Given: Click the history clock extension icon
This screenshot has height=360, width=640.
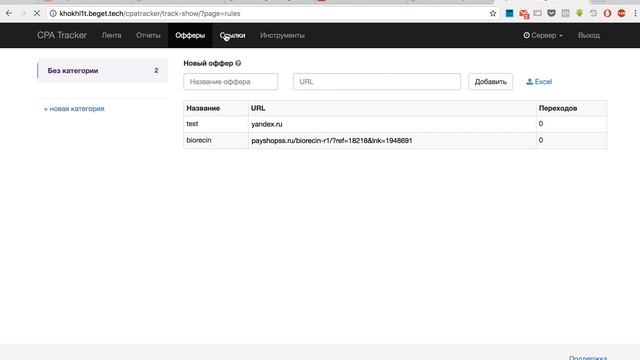Looking at the screenshot, I should (593, 13).
